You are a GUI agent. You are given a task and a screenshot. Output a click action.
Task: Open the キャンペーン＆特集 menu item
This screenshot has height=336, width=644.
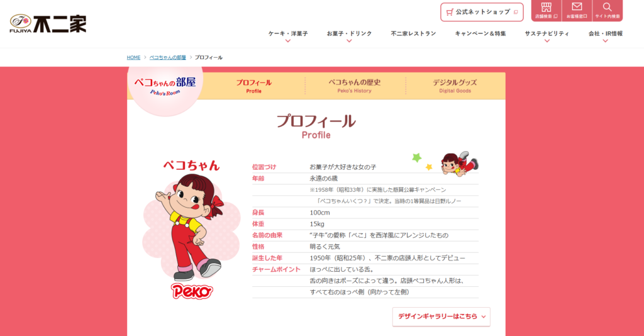(480, 33)
